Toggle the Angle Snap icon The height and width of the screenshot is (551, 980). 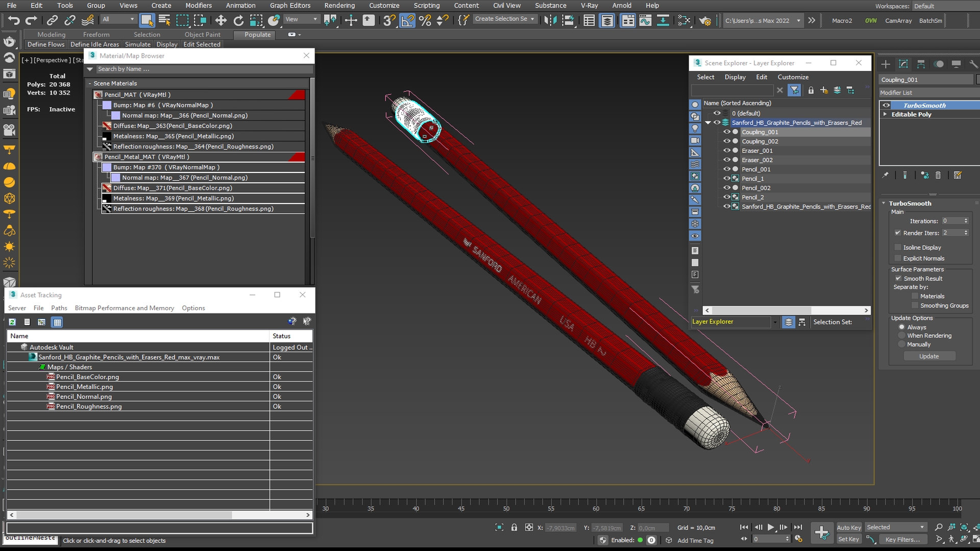point(407,20)
